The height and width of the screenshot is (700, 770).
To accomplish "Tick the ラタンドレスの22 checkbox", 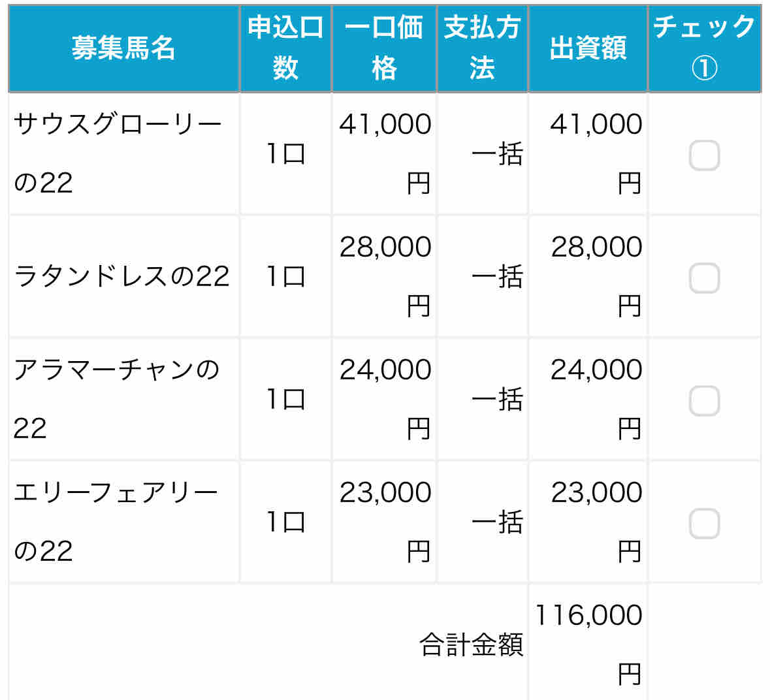I will click(x=704, y=278).
